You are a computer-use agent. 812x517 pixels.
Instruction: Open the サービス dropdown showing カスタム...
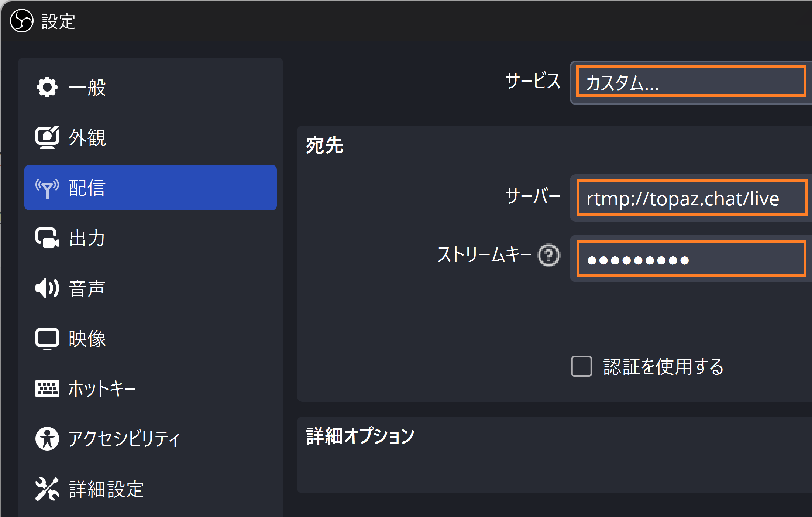point(691,82)
